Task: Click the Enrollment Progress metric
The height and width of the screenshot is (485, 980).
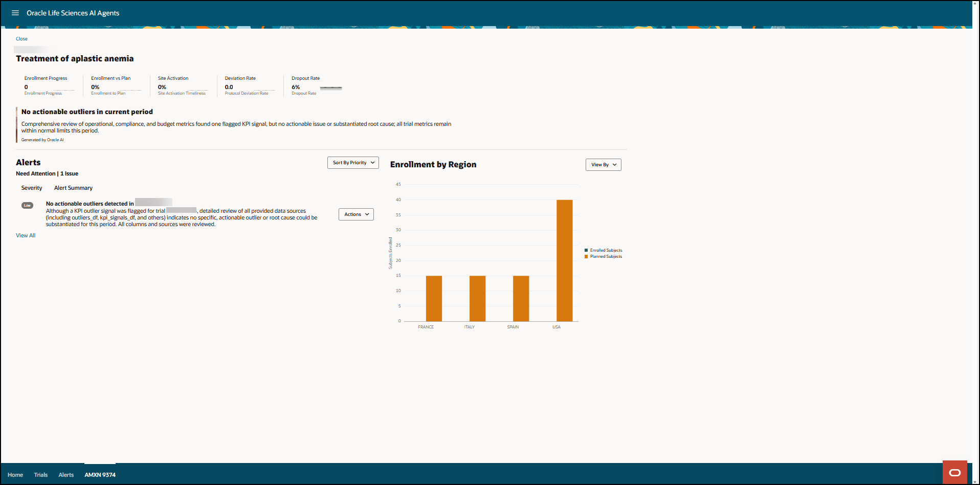Action: click(x=49, y=85)
